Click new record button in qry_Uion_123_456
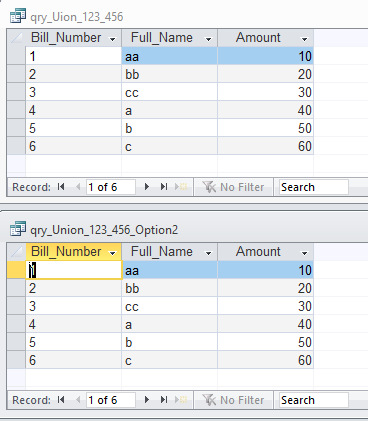 [x=181, y=187]
